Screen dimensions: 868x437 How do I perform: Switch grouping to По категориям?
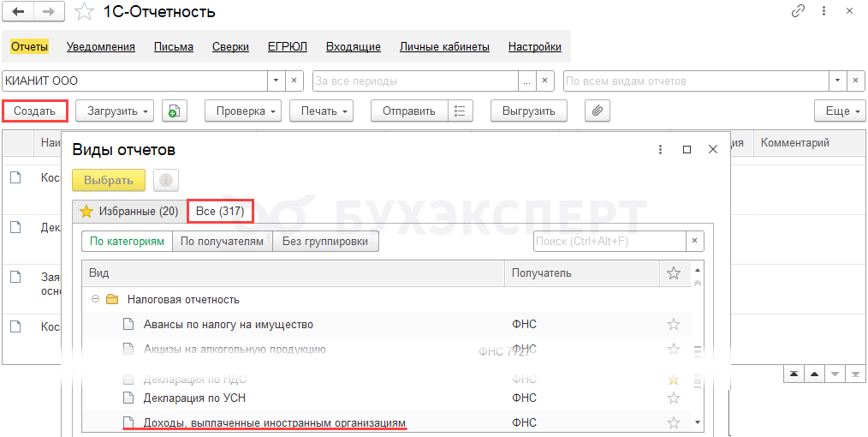click(128, 242)
